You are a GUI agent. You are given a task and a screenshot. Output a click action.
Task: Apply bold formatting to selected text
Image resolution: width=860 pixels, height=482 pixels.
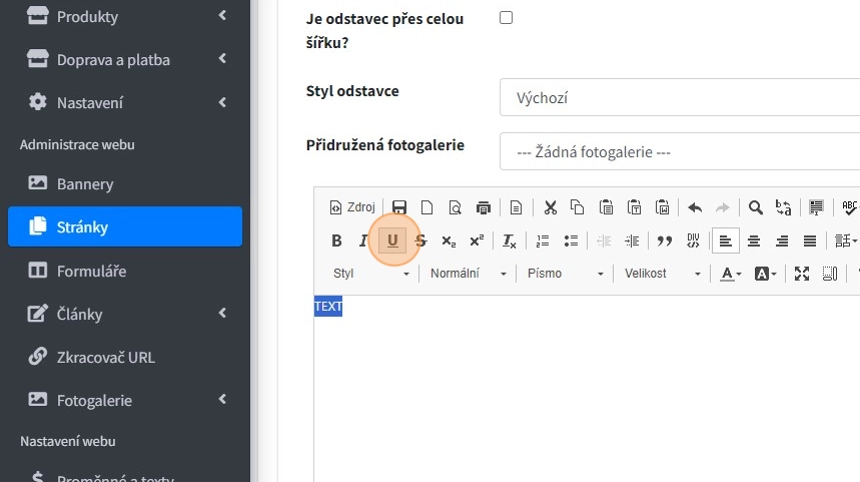point(336,241)
